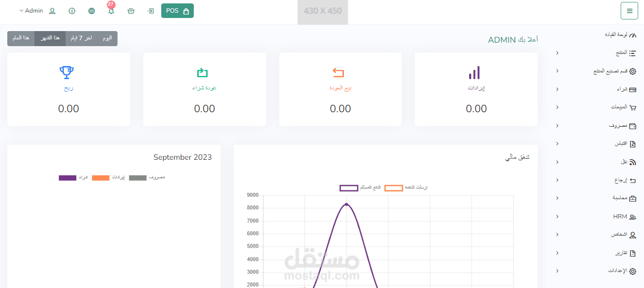
Task: Expand the اشخاص menu chevron
Action: click(557, 235)
